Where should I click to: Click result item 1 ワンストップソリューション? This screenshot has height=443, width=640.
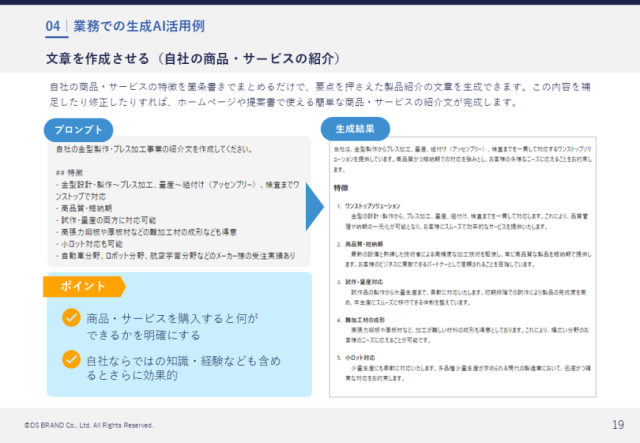pyautogui.click(x=373, y=206)
